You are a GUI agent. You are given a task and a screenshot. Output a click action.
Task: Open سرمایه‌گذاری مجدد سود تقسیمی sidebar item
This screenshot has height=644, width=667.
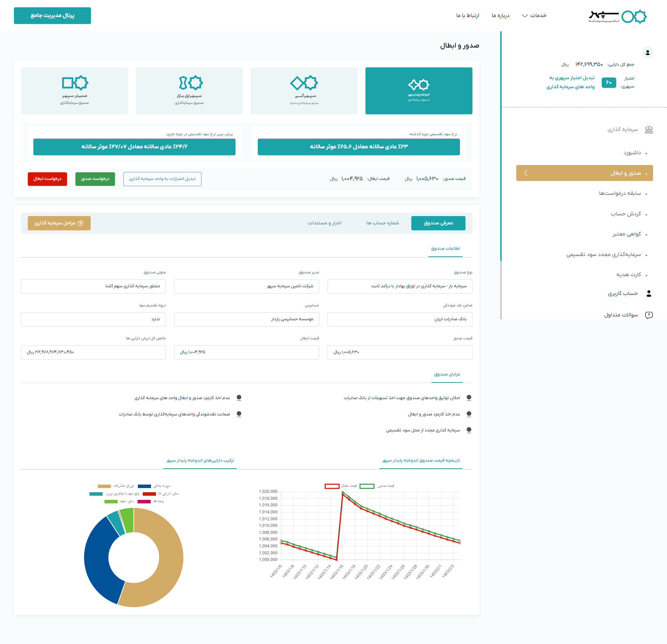click(604, 255)
